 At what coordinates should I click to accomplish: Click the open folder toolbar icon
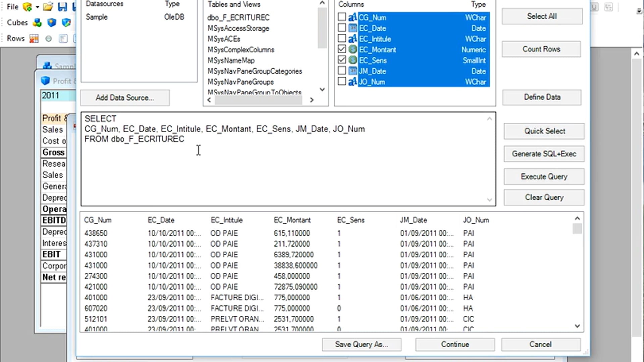(48, 7)
